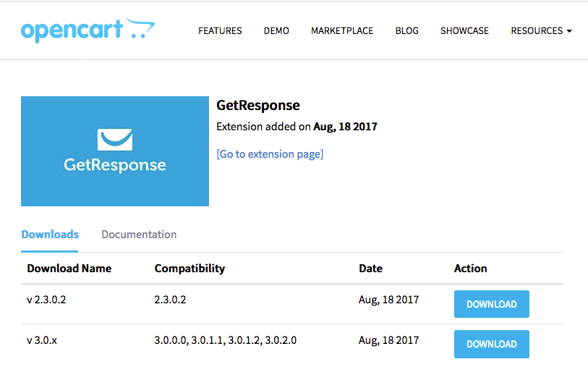Select the Downloads tab

[50, 235]
